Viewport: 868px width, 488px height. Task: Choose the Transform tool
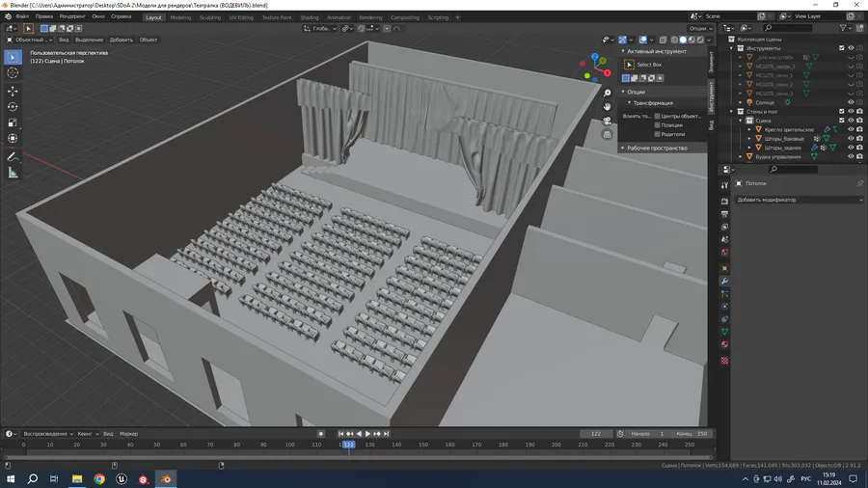point(14,139)
